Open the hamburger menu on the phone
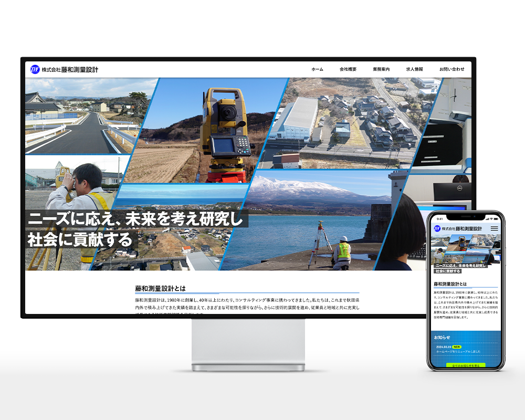Image resolution: width=525 pixels, height=420 pixels. click(x=494, y=229)
